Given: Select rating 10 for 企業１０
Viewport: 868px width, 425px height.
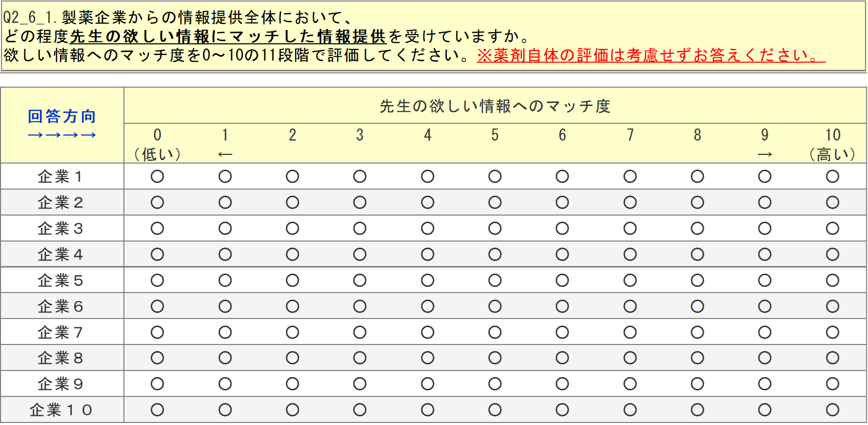Looking at the screenshot, I should 832,410.
